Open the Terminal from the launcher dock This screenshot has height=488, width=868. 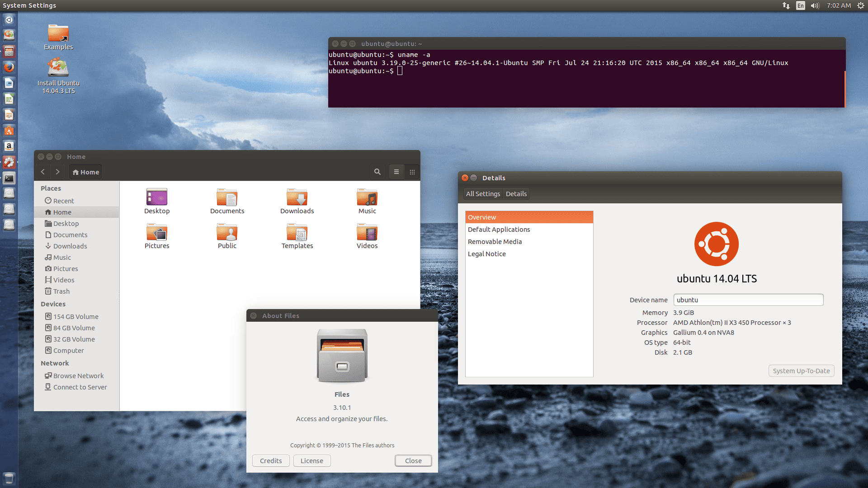(9, 178)
